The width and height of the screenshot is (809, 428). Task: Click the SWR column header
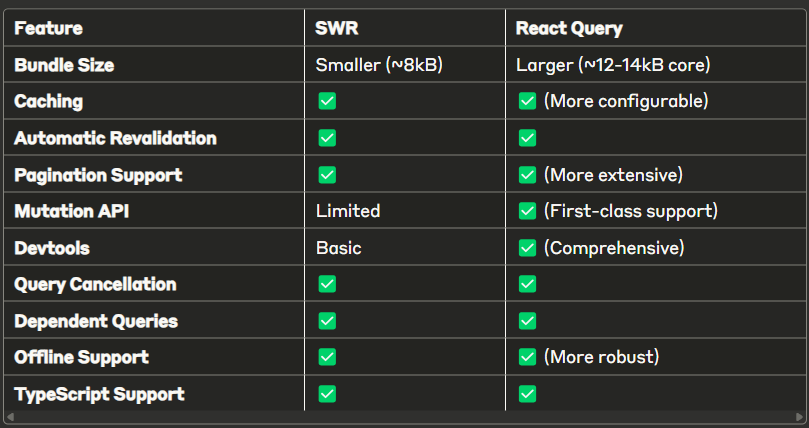(x=336, y=28)
